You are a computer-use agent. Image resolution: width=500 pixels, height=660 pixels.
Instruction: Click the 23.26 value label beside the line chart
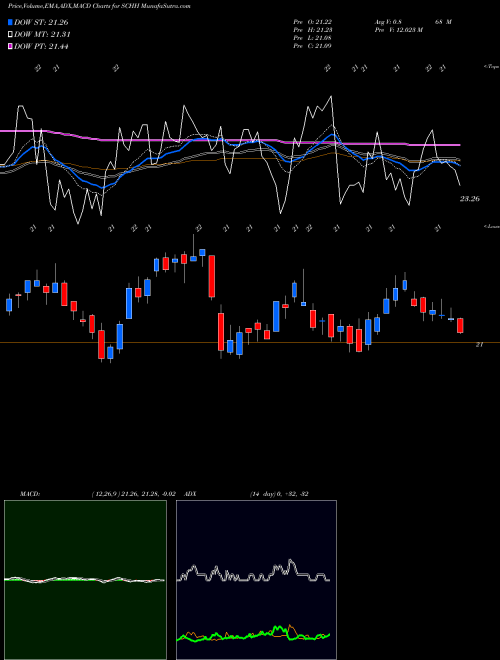click(469, 199)
